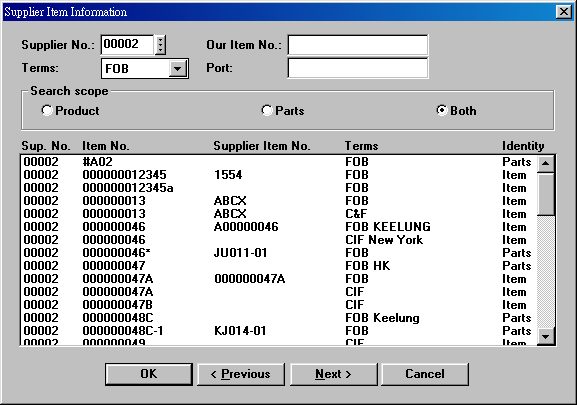577x405 pixels.
Task: Click the list scroll up arrow
Action: coord(545,163)
